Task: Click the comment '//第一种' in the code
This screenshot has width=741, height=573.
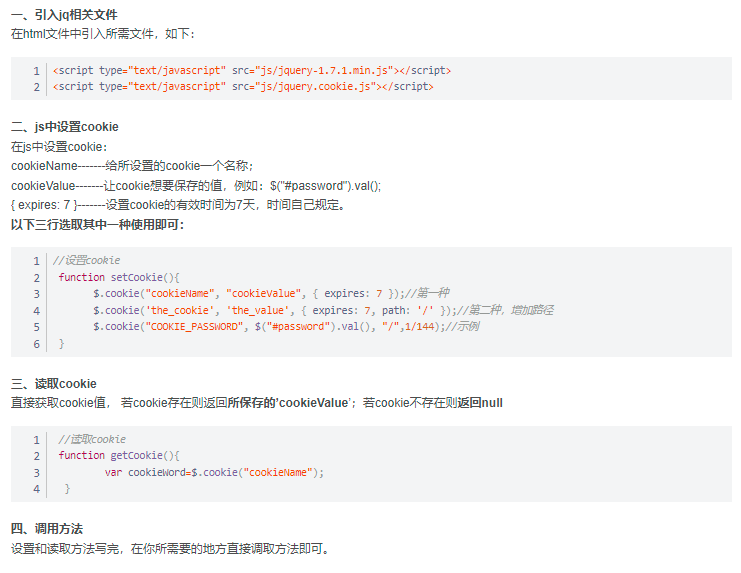Action: point(427,293)
